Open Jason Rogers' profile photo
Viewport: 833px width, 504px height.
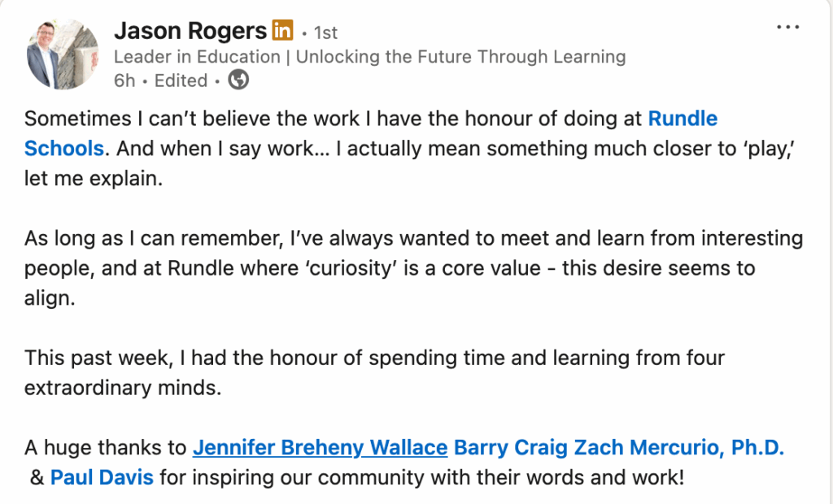tap(63, 54)
